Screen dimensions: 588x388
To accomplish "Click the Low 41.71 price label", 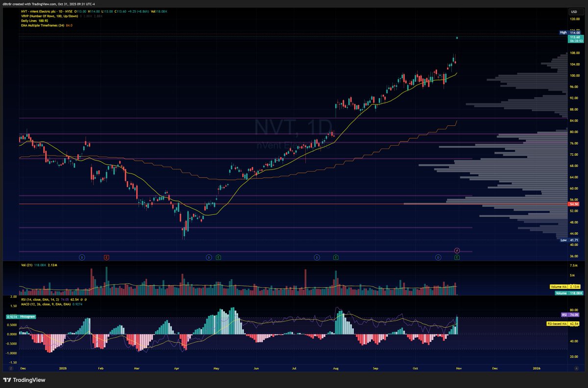I will pyautogui.click(x=570, y=240).
